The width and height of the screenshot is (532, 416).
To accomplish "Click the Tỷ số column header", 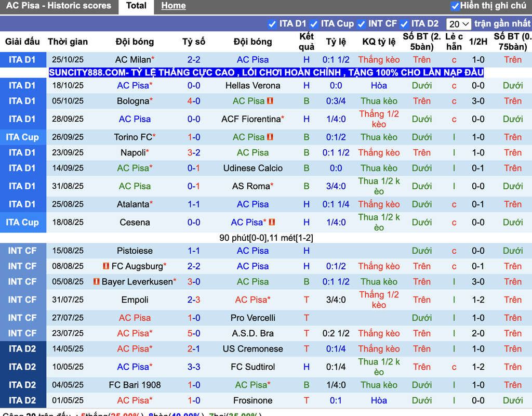I will click(194, 42).
